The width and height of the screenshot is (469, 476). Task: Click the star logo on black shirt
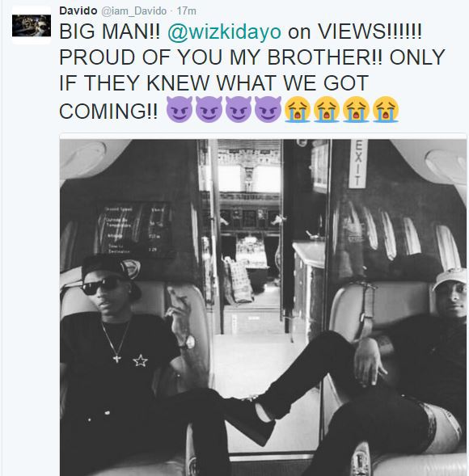(x=141, y=360)
